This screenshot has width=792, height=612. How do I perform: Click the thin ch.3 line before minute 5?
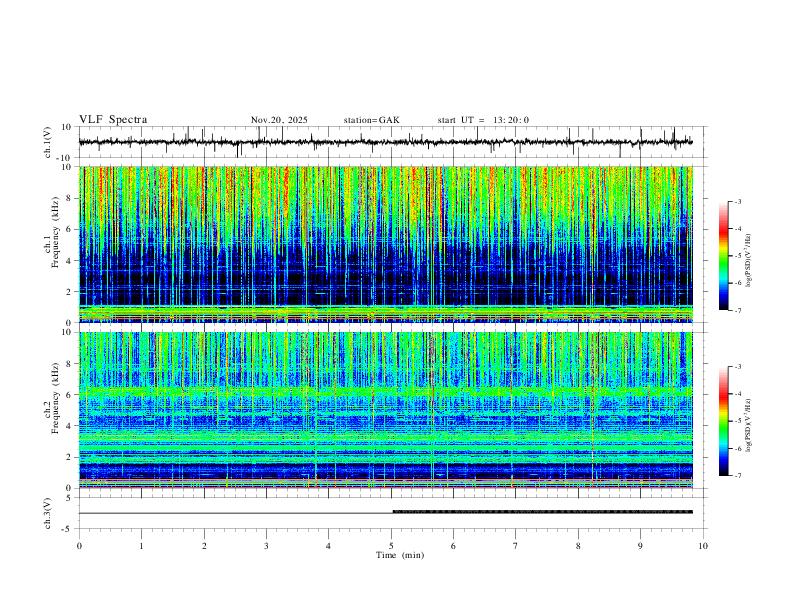tap(235, 513)
